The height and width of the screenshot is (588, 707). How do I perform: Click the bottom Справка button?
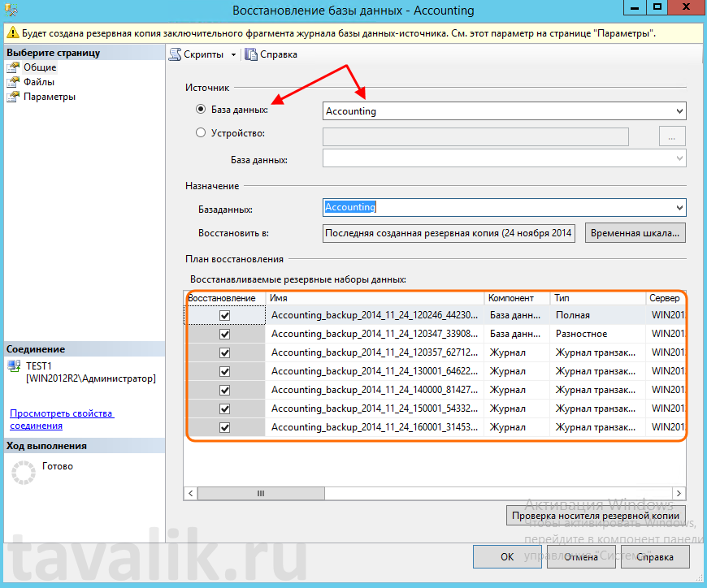click(655, 557)
